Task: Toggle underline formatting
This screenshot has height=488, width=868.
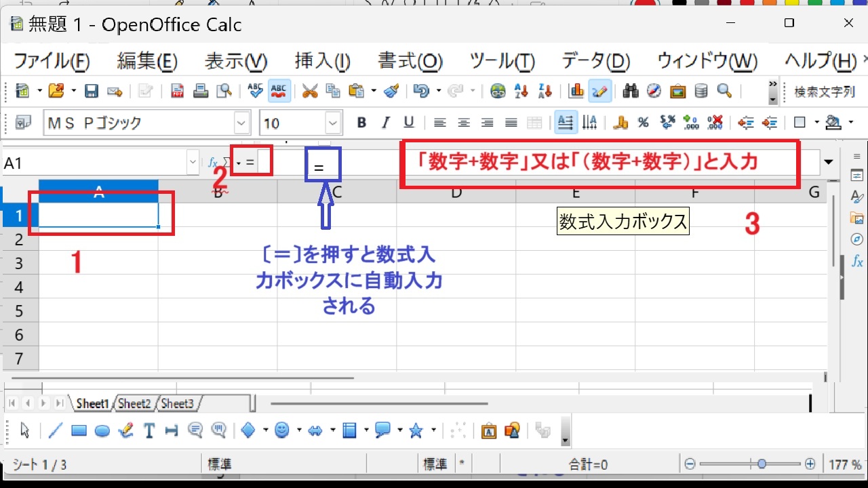Action: point(408,123)
